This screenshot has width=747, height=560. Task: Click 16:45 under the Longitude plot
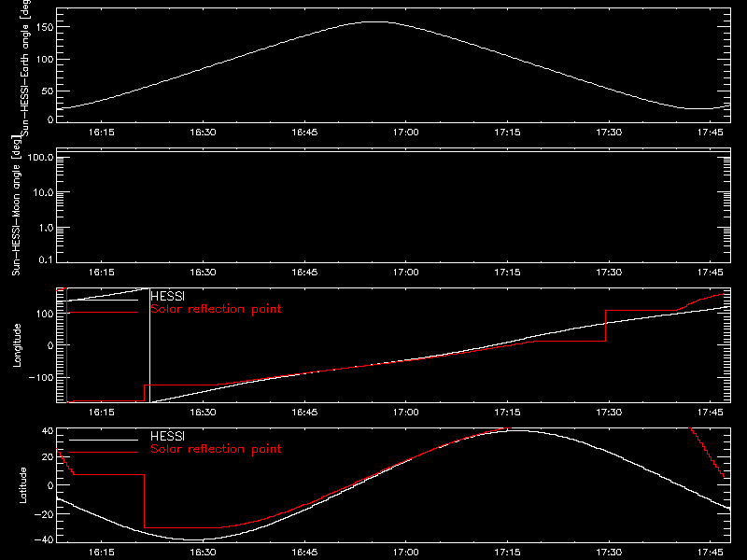pos(304,412)
